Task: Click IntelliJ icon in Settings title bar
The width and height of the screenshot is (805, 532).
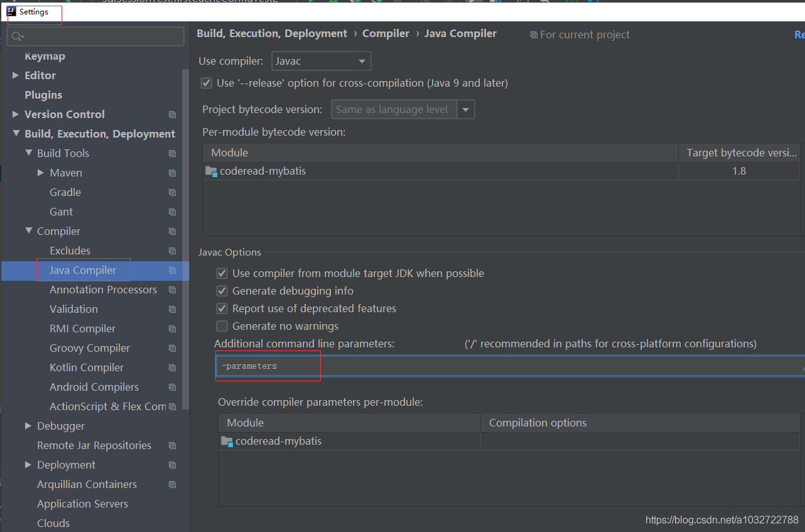Action: pyautogui.click(x=11, y=11)
